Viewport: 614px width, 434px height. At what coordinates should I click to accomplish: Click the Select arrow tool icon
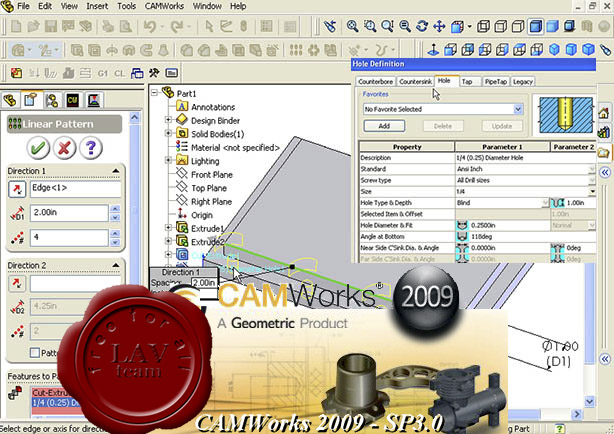coord(209,27)
